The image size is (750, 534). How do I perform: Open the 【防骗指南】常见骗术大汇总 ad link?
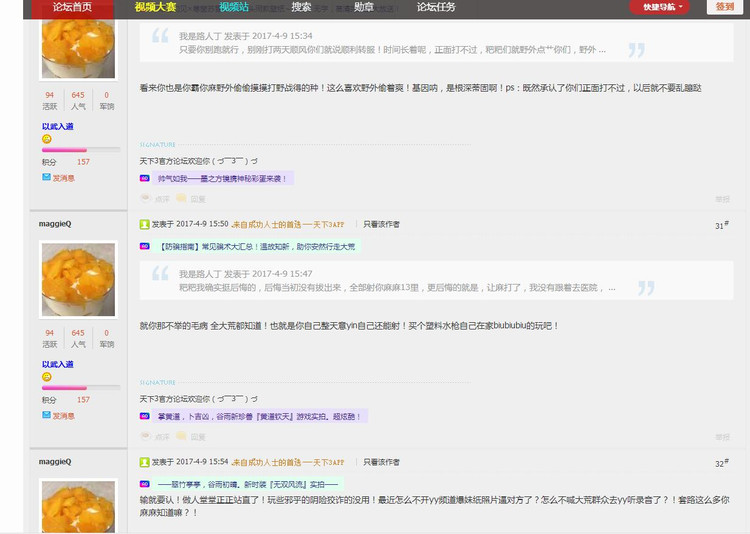click(x=257, y=246)
